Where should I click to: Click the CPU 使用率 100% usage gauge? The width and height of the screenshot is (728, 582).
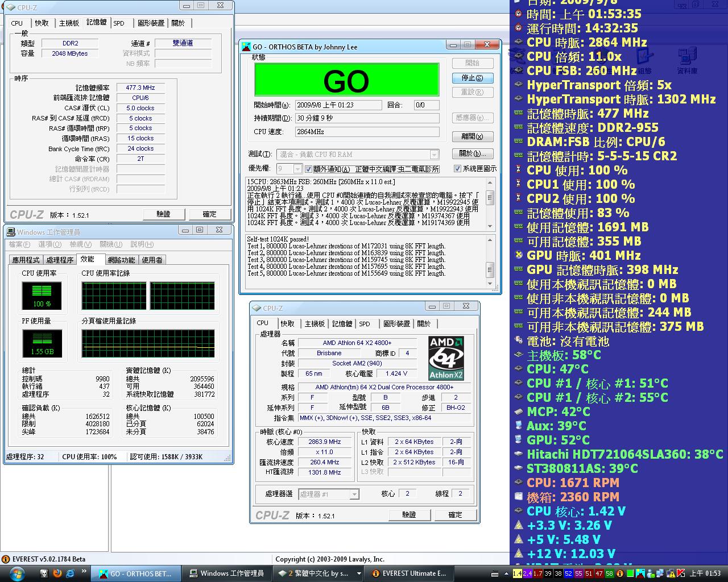[42, 296]
